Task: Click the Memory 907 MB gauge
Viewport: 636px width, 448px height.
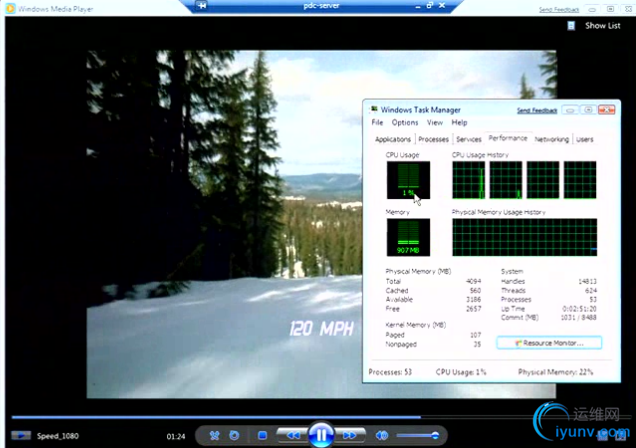Action: 408,237
